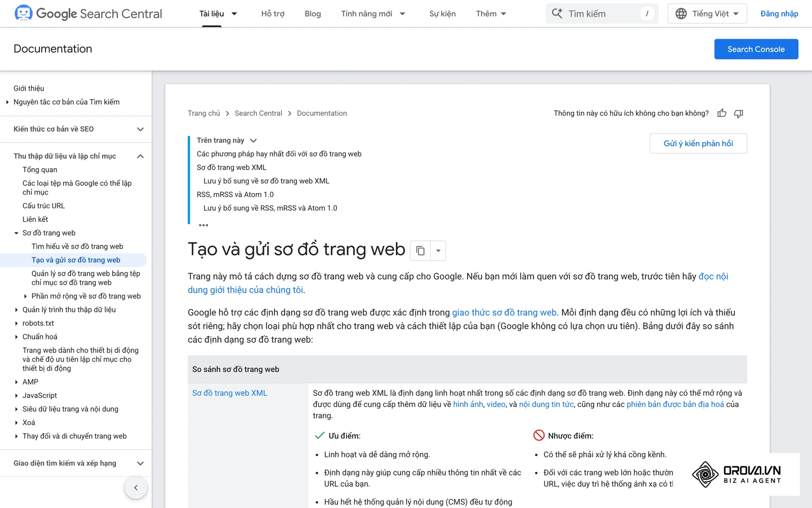Screen dimensions: 812x508
Task: Expand Quản lý trình thu thập dữ liệu
Action: pos(16,310)
